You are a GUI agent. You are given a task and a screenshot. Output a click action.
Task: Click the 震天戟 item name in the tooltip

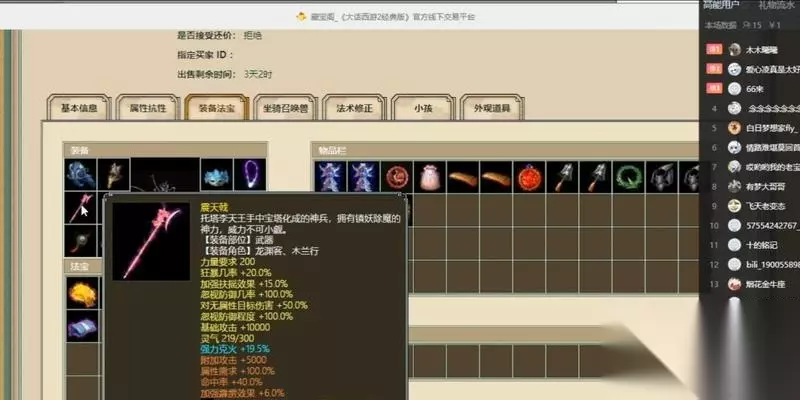214,208
